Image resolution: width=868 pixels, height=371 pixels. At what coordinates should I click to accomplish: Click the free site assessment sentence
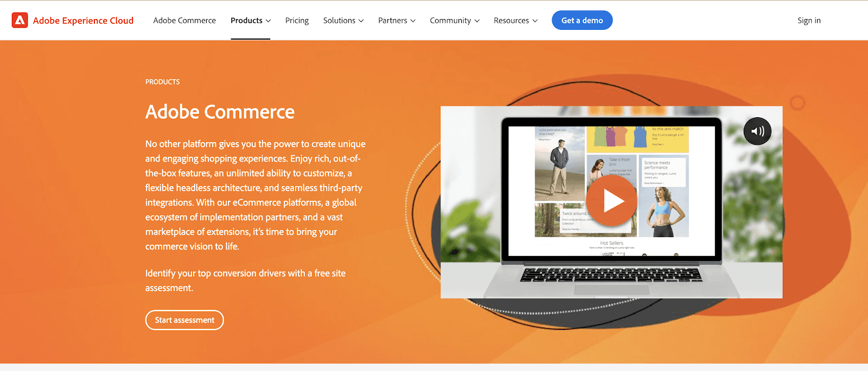pos(245,280)
